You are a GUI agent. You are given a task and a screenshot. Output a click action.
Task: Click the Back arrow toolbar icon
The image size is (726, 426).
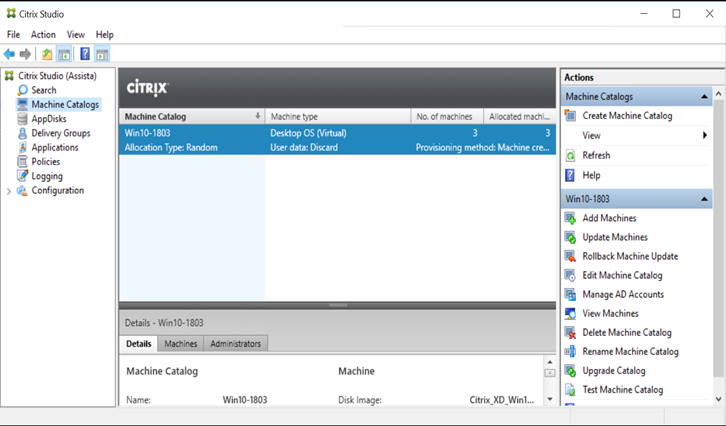(9, 54)
